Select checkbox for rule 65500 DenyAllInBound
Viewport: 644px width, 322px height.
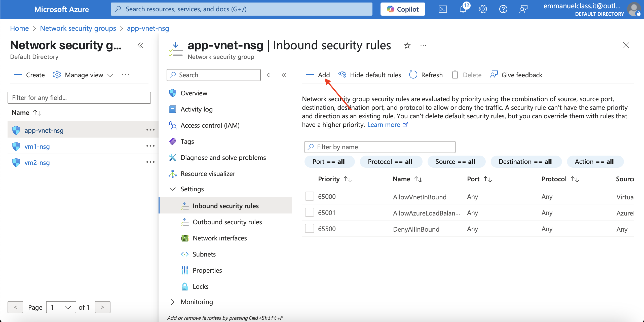point(309,228)
